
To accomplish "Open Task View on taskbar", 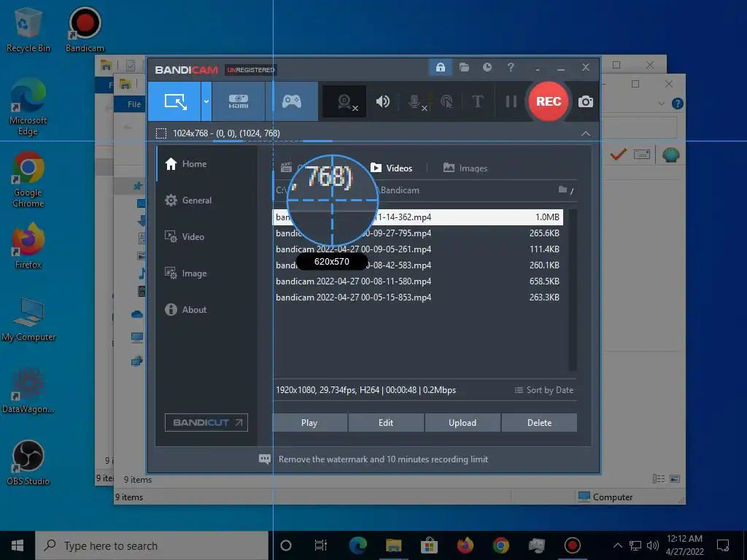I will coord(321,545).
